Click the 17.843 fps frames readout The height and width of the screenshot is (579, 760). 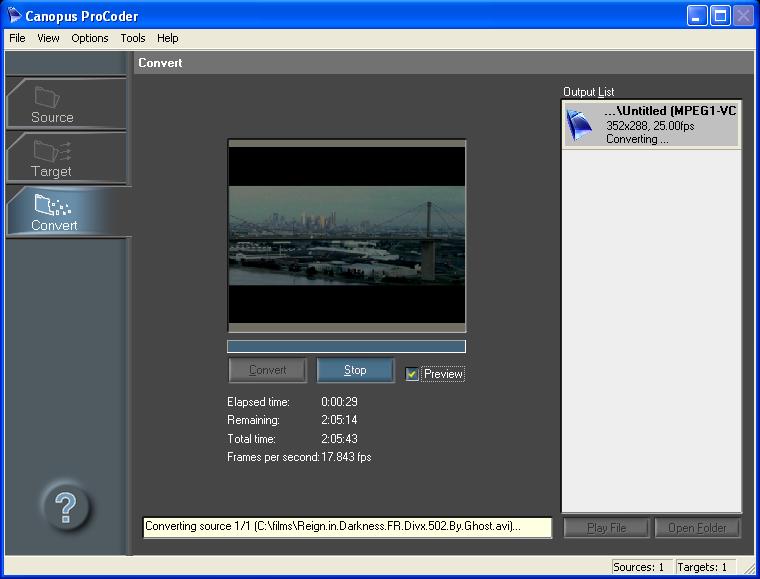(x=346, y=457)
